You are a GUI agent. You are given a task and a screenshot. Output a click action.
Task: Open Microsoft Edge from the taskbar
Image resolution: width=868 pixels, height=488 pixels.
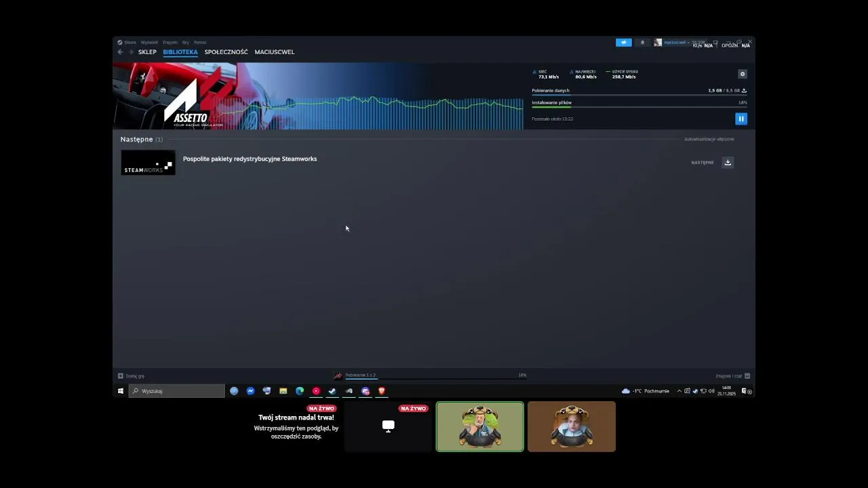coord(300,391)
